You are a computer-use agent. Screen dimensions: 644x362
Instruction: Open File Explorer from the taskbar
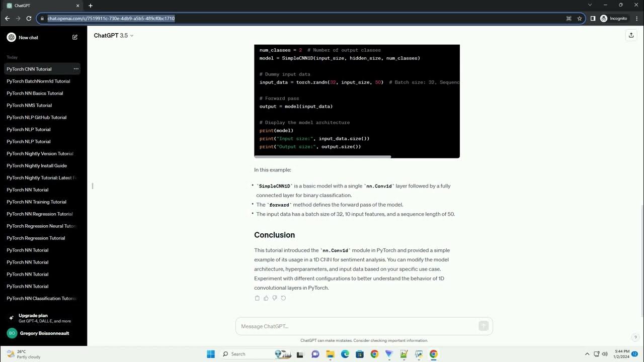(x=331, y=354)
